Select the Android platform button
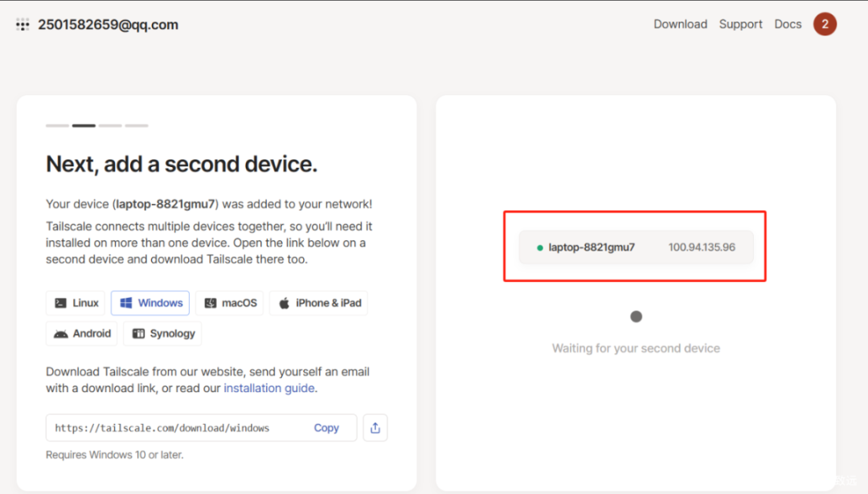The width and height of the screenshot is (868, 494). 81,333
